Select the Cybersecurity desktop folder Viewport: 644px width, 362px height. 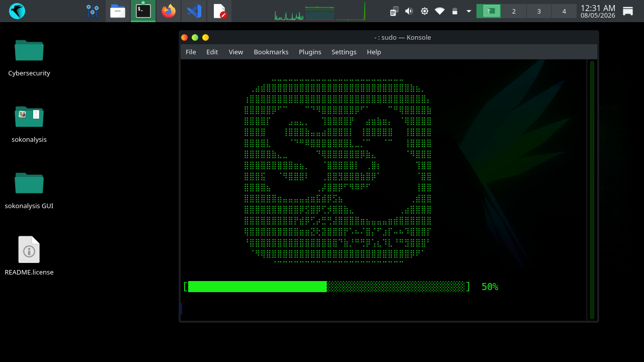29,57
